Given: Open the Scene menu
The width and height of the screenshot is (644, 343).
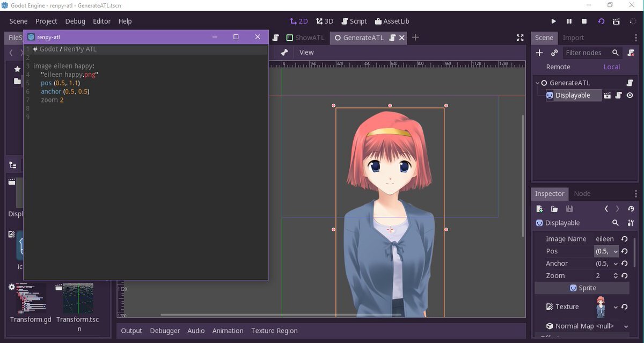Looking at the screenshot, I should (18, 21).
